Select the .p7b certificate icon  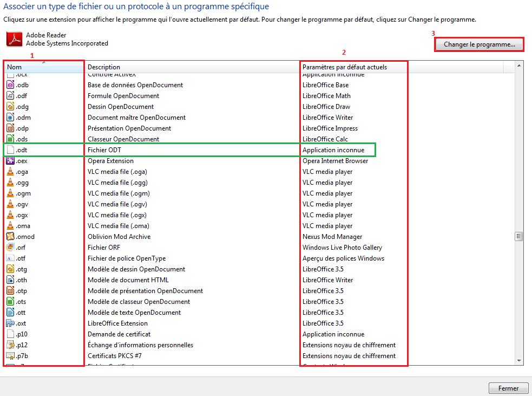point(10,355)
